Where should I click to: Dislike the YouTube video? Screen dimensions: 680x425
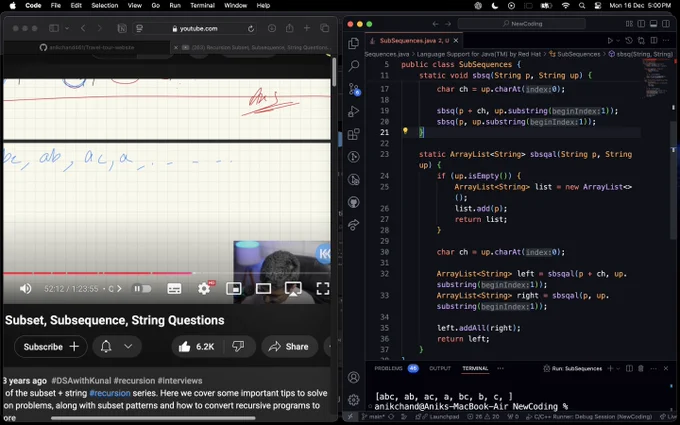coord(238,347)
